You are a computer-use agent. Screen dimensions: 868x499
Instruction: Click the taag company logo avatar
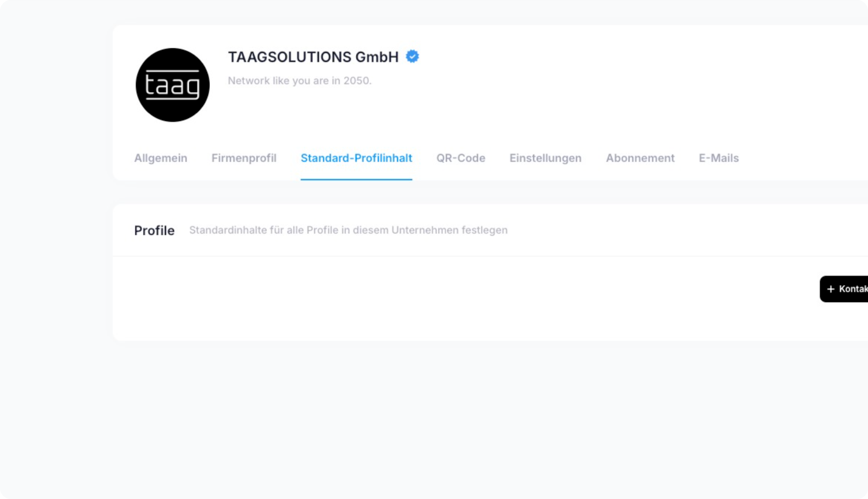(172, 85)
